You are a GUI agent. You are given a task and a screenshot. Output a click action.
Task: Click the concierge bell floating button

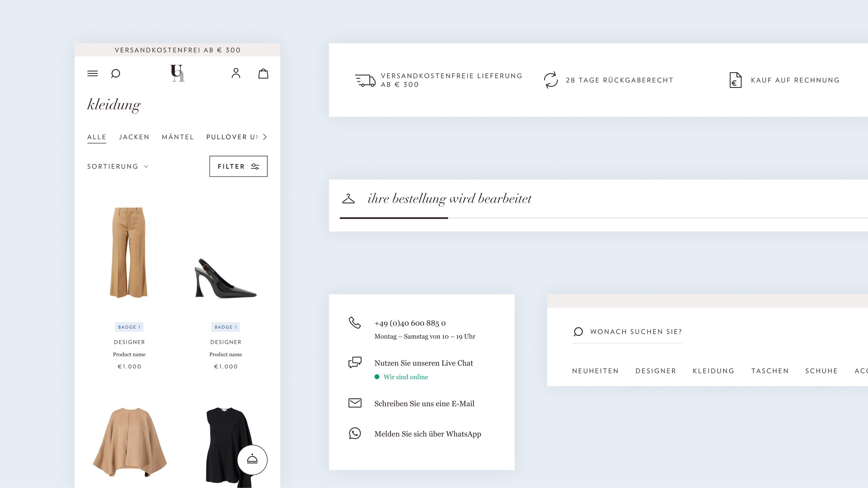(252, 459)
